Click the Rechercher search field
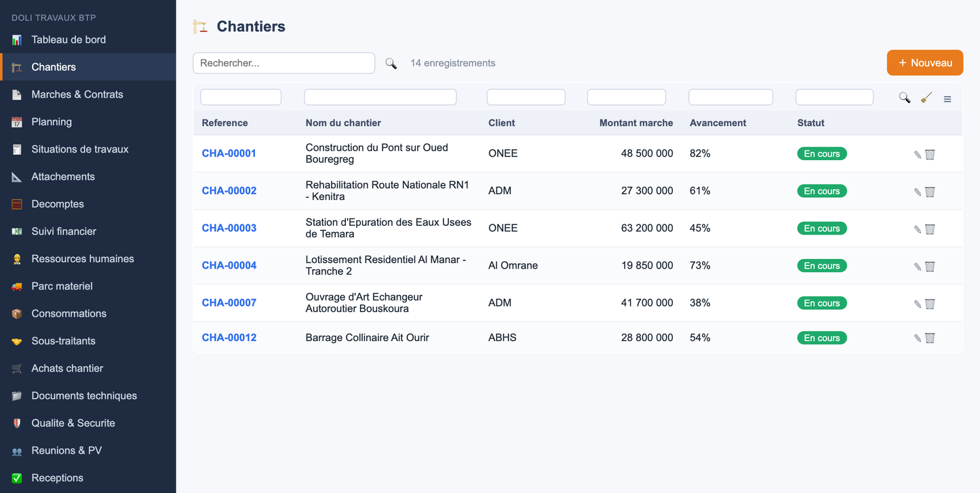Screen dimensions: 980x493 (284, 63)
